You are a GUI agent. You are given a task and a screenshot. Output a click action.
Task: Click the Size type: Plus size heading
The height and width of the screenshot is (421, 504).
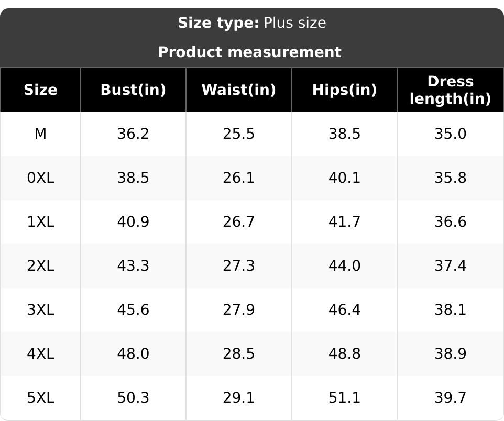tap(252, 23)
